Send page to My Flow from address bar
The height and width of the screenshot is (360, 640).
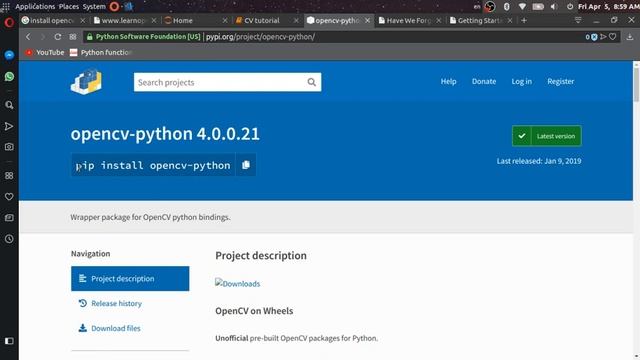[603, 37]
